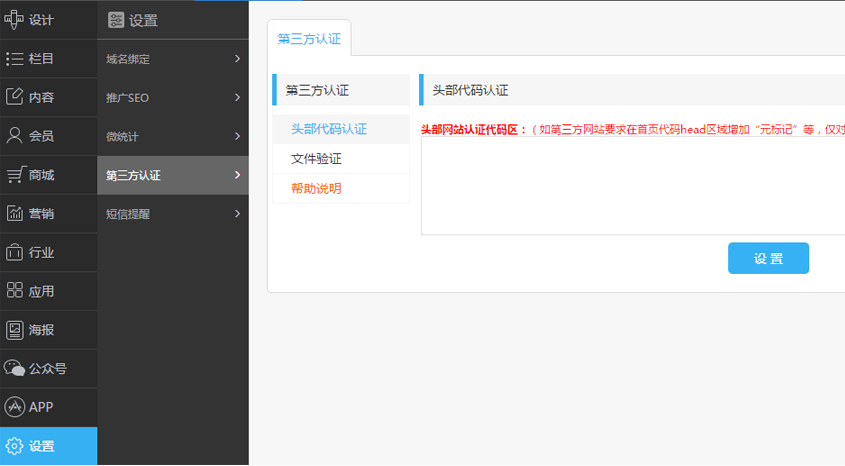Image resolution: width=845 pixels, height=466 pixels.
Task: Select the 行业 briefcase icon
Action: point(14,252)
